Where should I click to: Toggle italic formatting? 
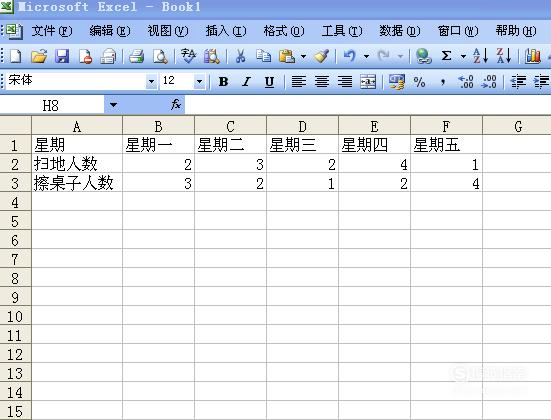246,82
